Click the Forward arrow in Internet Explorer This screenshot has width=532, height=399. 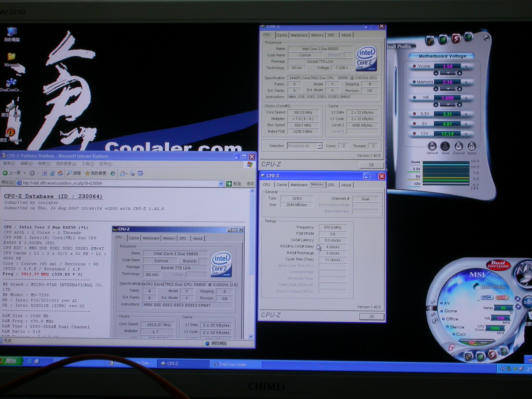(32, 173)
